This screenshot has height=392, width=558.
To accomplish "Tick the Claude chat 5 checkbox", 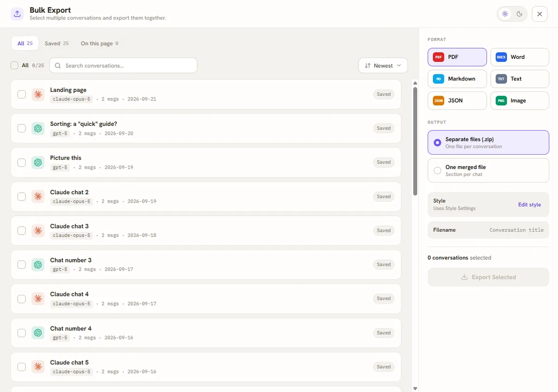I will pyautogui.click(x=21, y=366).
